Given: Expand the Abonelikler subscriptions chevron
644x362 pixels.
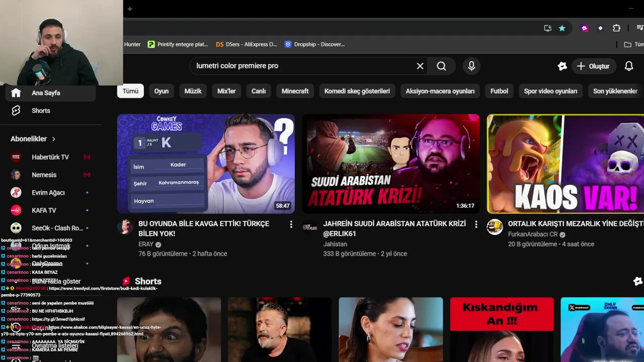Looking at the screenshot, I should (53, 139).
